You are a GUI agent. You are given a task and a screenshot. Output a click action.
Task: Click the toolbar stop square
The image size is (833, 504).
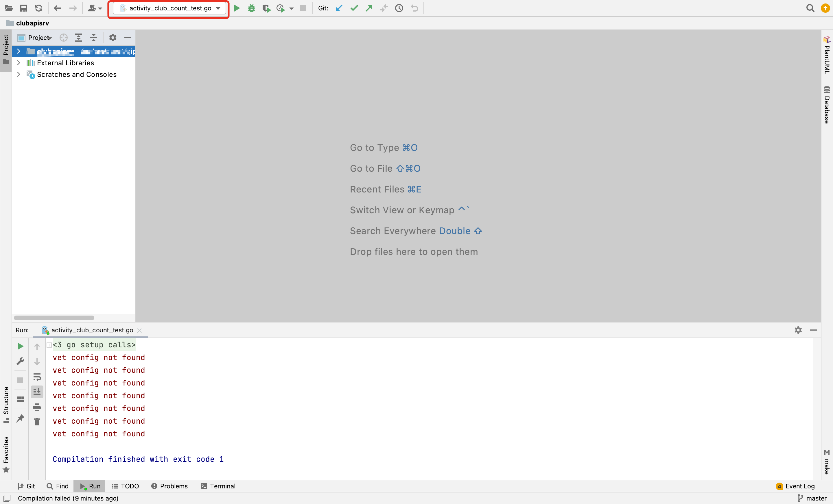(303, 8)
